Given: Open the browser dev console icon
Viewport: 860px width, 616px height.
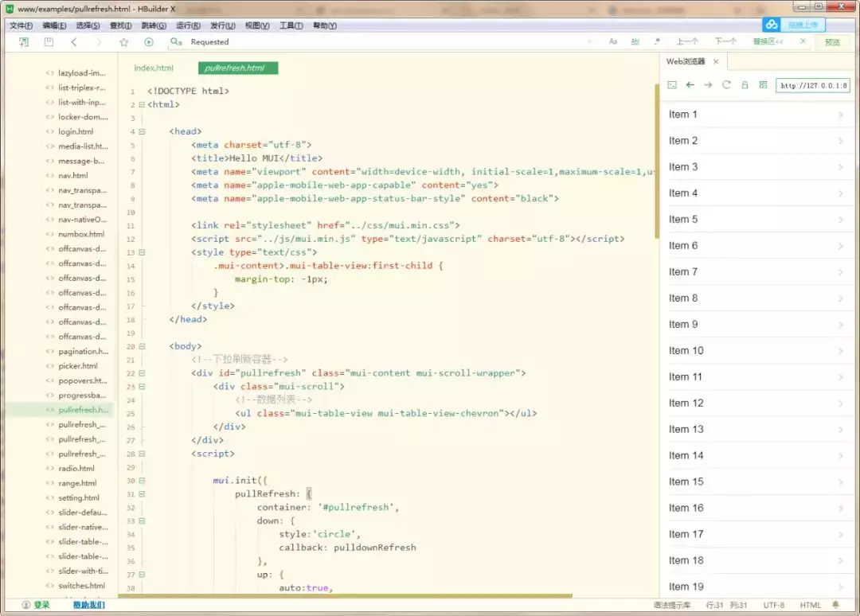Looking at the screenshot, I should click(672, 85).
